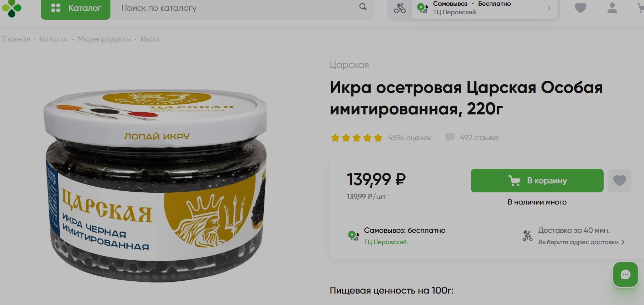
Task: Open Морепродукты breadcrumb link
Action: (x=104, y=39)
